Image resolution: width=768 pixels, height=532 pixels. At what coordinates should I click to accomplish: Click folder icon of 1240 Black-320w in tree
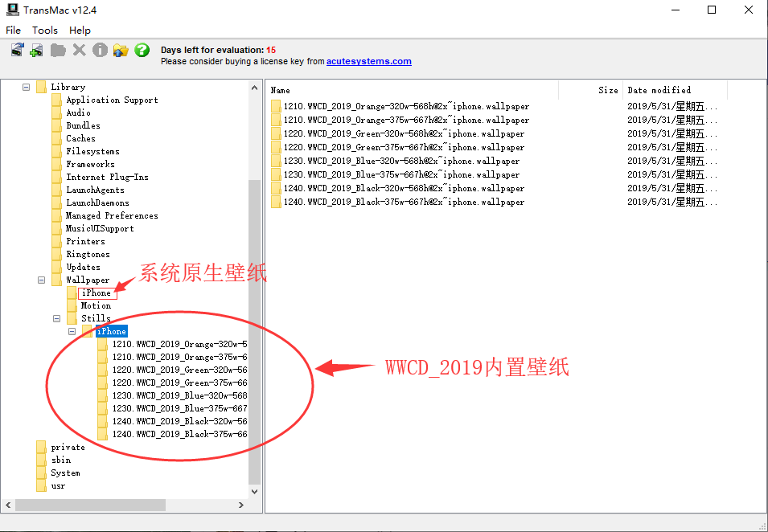(x=103, y=421)
